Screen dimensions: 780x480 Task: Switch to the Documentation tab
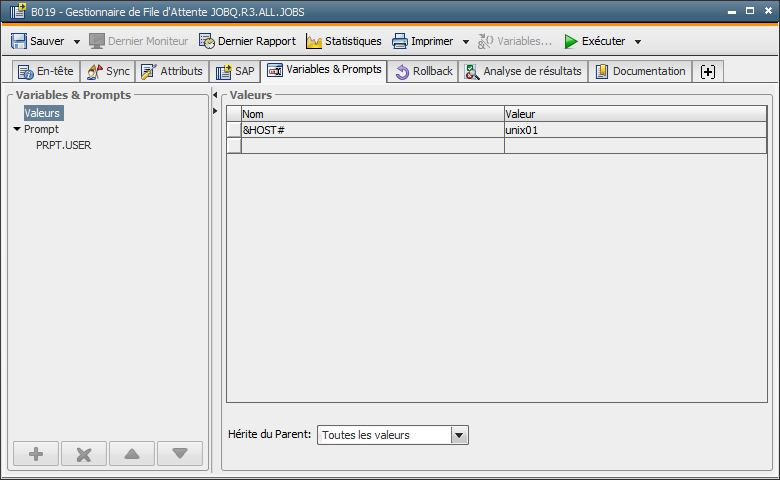640,72
